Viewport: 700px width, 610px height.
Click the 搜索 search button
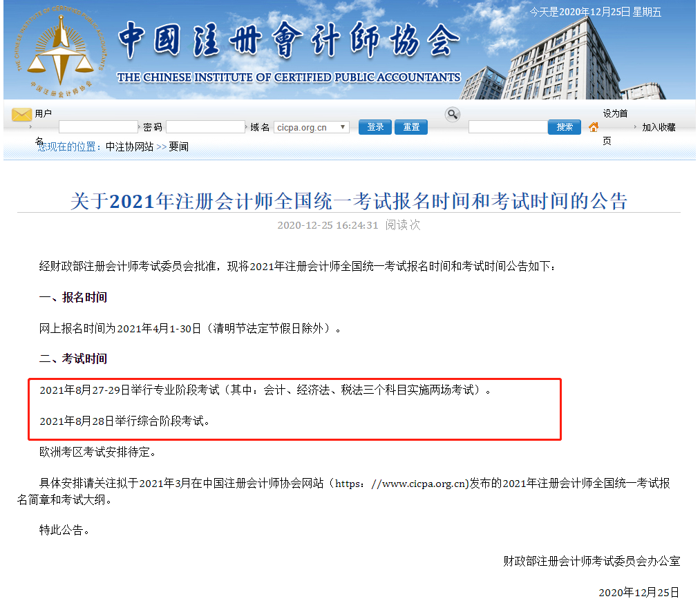pyautogui.click(x=565, y=127)
